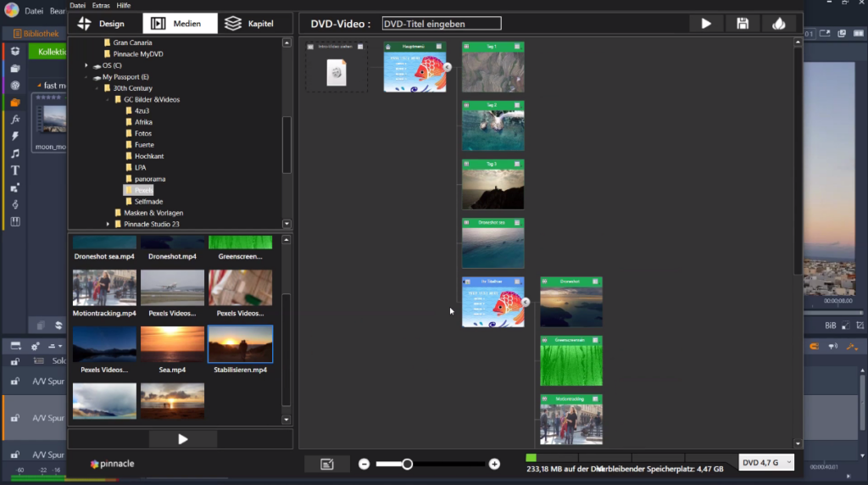Preview the DVD with the play icon

click(706, 24)
